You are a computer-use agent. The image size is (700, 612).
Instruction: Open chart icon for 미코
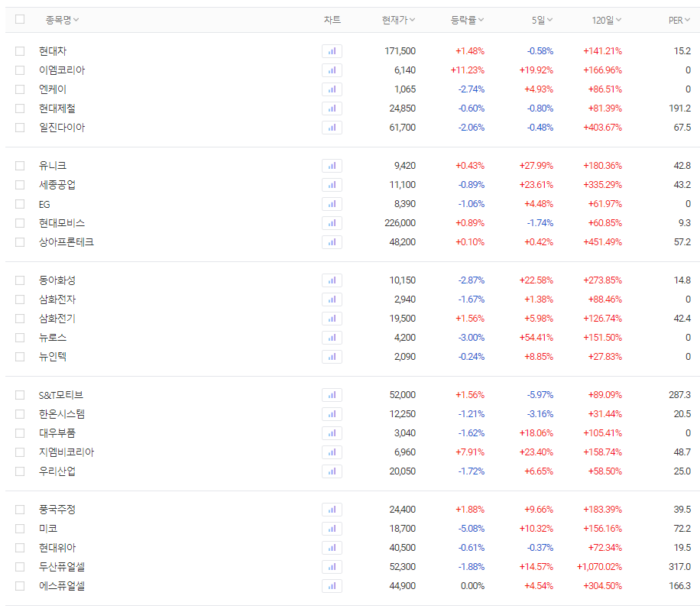click(332, 529)
